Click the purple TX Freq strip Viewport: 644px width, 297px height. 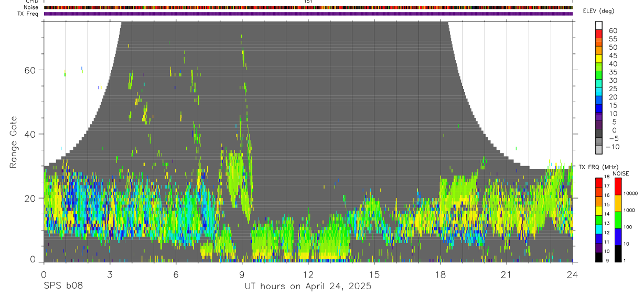308,14
